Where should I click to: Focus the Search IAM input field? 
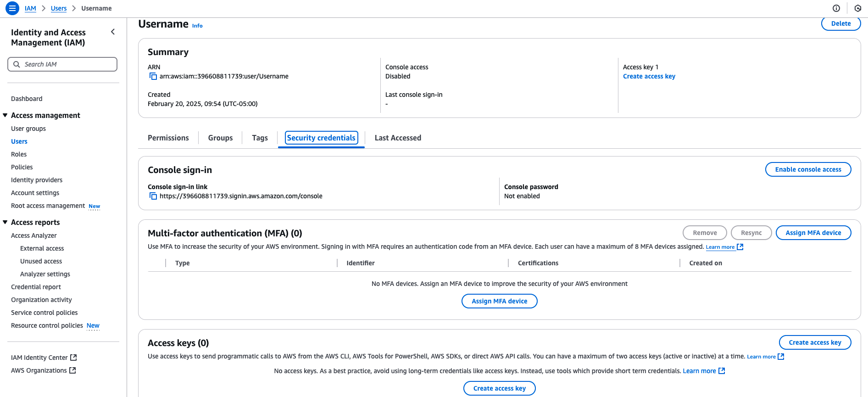[62, 64]
